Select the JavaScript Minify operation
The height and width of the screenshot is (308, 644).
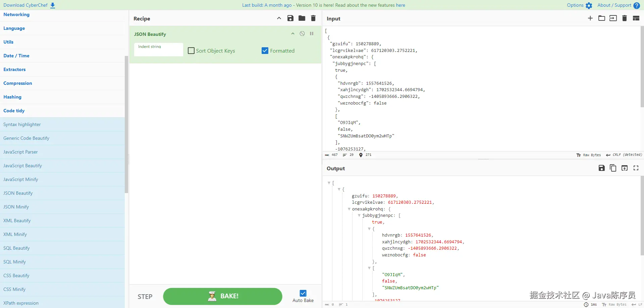click(x=62, y=179)
